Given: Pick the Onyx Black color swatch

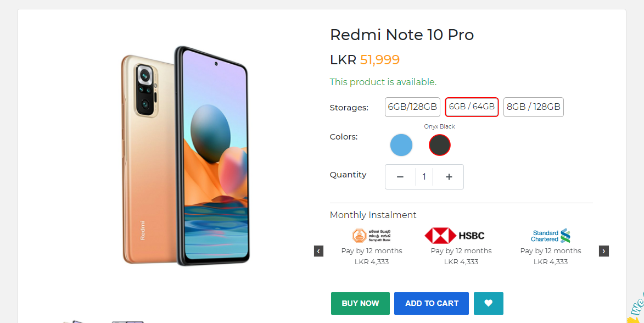Looking at the screenshot, I should tap(439, 145).
